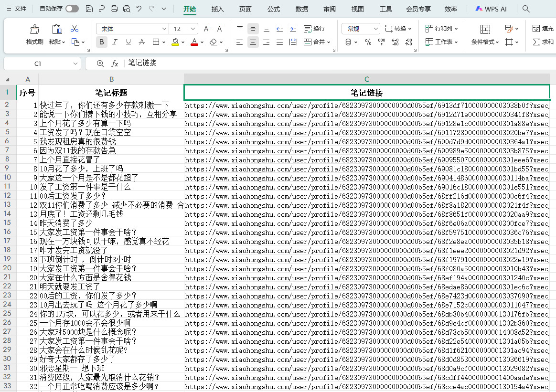
Task: Open the search magnifier beside WPS AI
Action: tap(526, 9)
